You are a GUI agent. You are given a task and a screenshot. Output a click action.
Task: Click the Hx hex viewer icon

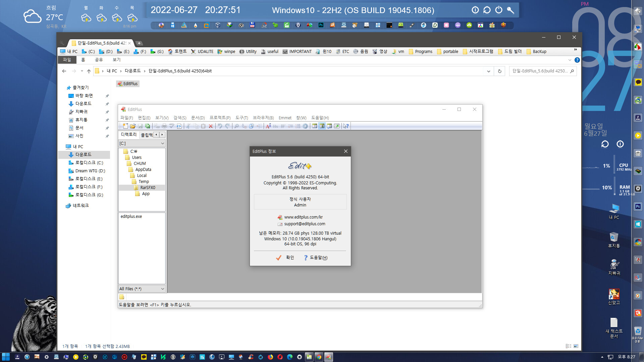[x=276, y=126]
